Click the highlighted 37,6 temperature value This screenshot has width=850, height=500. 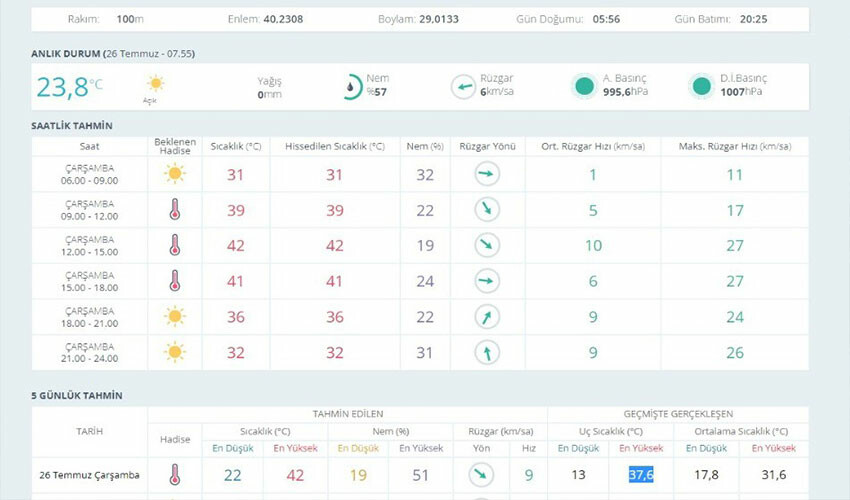(x=641, y=475)
